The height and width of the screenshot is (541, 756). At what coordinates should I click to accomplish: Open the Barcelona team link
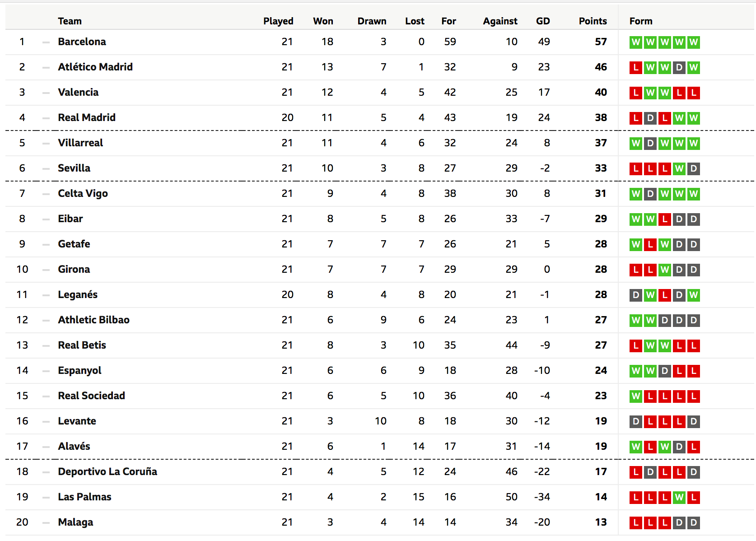point(82,42)
